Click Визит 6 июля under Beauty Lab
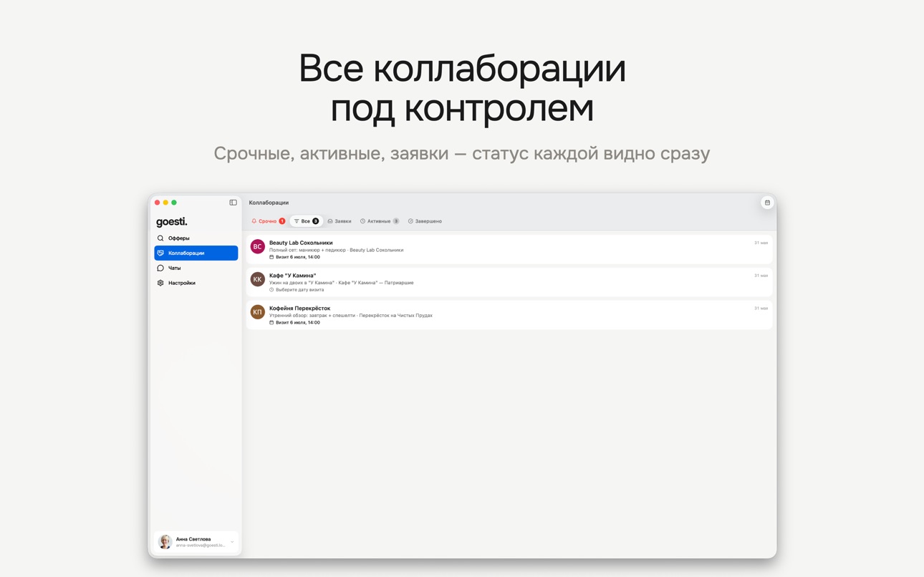The height and width of the screenshot is (577, 924). 298,257
